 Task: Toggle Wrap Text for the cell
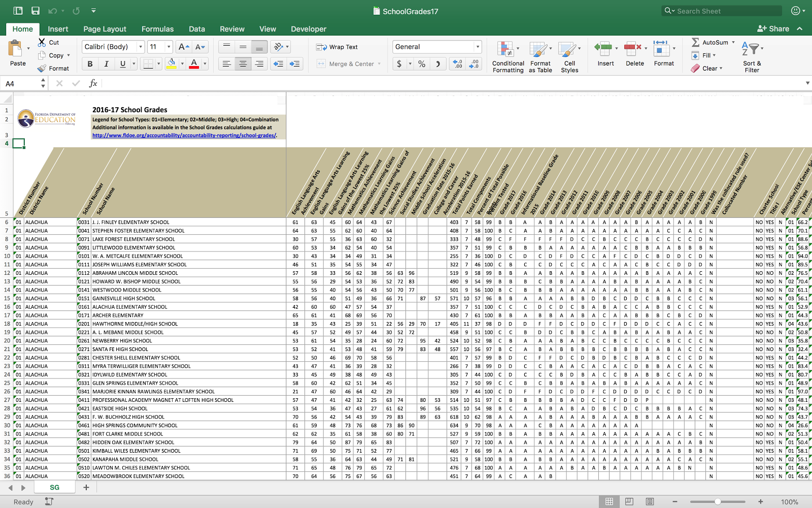click(337, 47)
